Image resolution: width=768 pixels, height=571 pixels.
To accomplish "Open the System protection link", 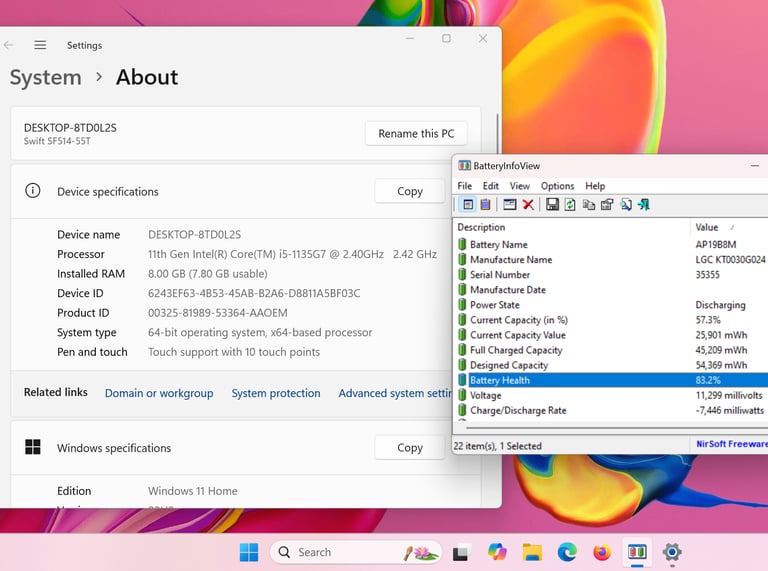I will (x=276, y=393).
